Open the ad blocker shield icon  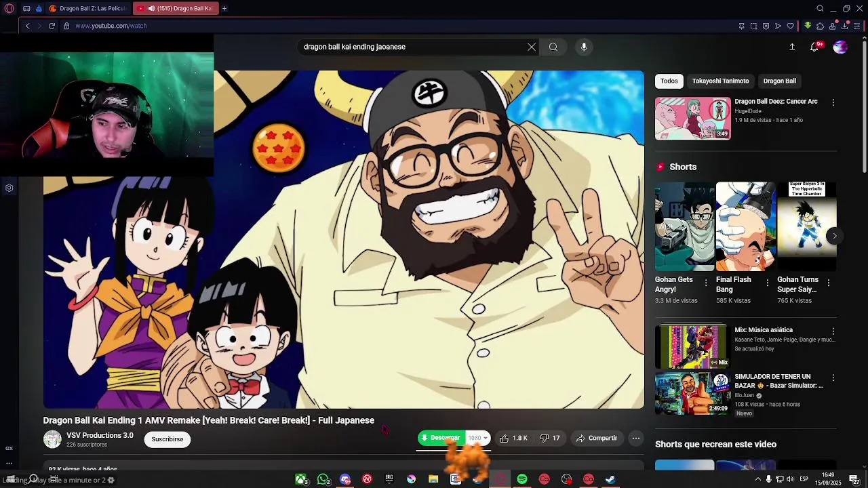766,26
